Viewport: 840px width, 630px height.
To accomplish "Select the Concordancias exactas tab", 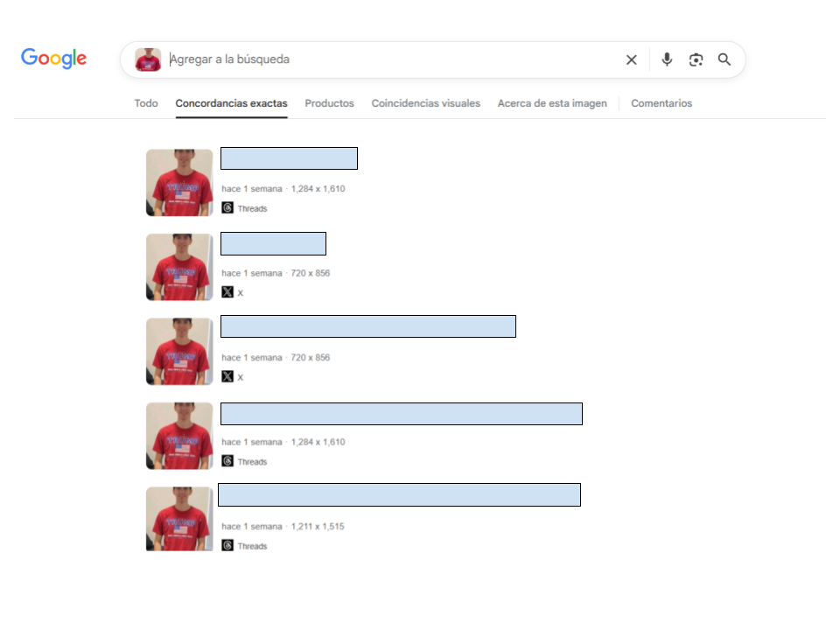I will click(x=231, y=103).
